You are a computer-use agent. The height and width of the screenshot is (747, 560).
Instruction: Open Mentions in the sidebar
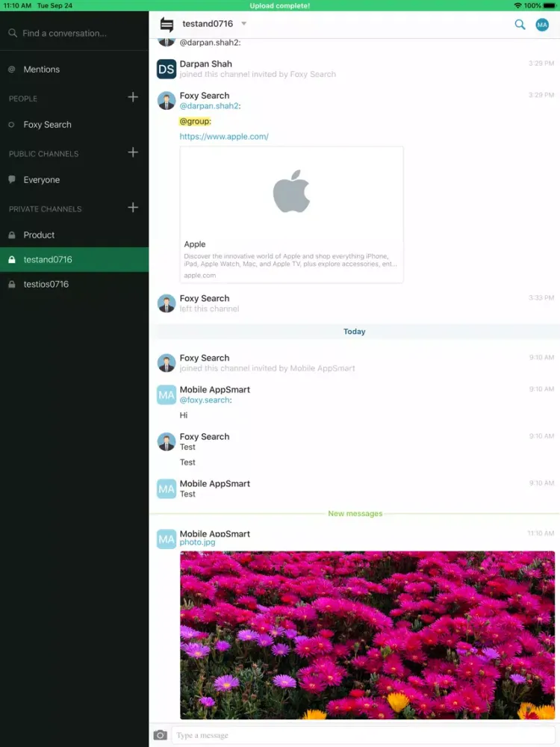tap(42, 69)
